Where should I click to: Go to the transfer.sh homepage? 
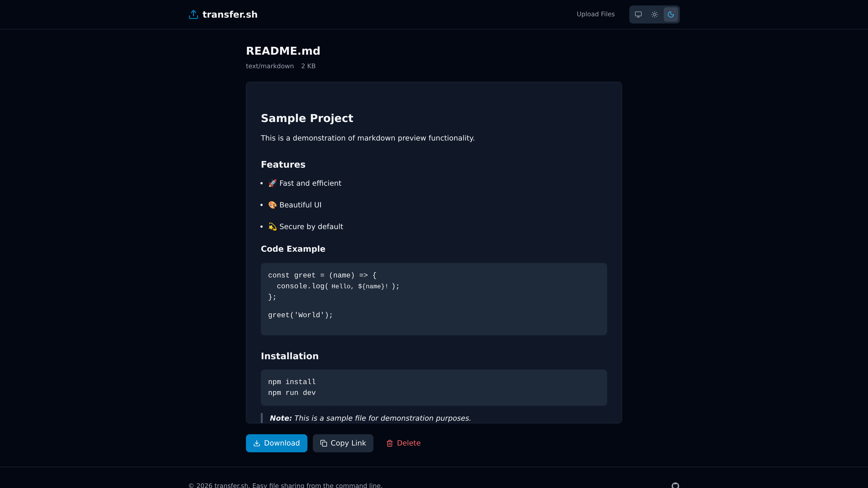(x=223, y=14)
